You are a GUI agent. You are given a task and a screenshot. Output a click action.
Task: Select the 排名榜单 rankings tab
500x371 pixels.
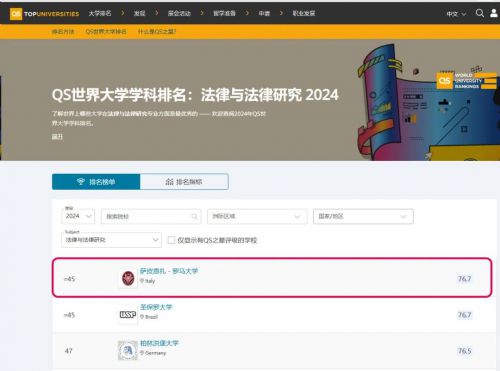[x=96, y=182]
